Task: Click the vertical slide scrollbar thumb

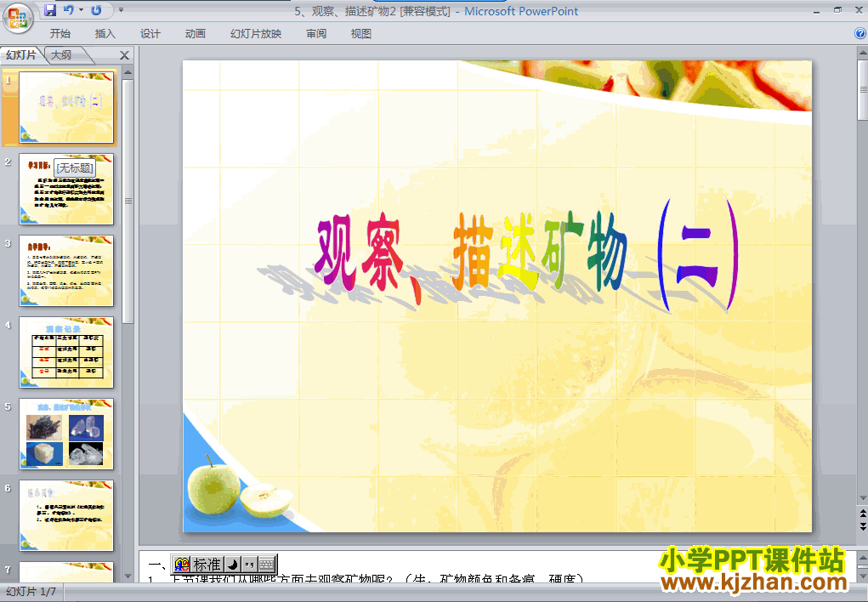Action: point(862,90)
